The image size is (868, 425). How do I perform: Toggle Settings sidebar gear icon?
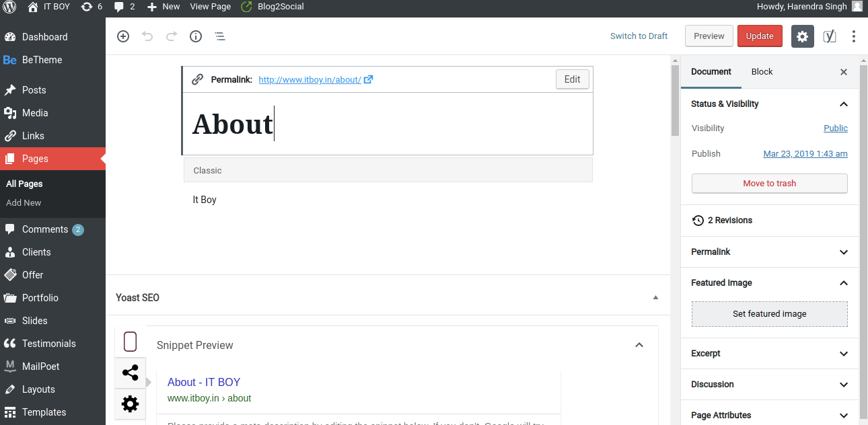[802, 36]
